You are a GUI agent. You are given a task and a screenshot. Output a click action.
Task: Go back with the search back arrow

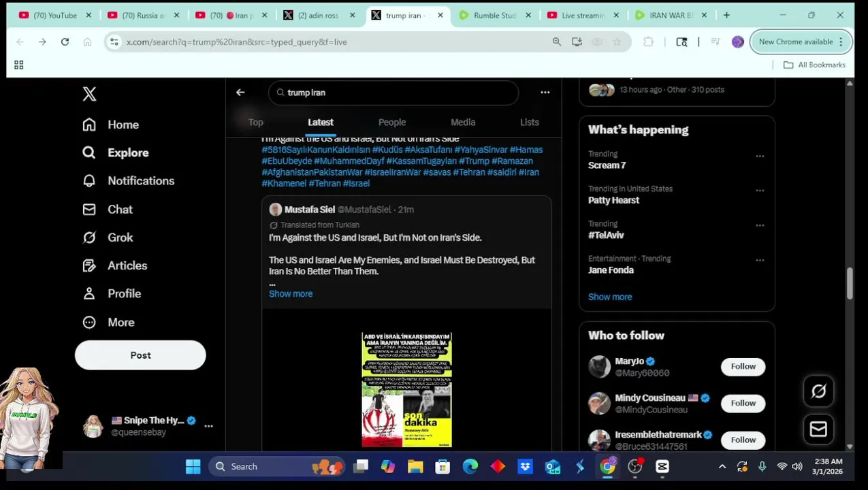[x=240, y=92]
